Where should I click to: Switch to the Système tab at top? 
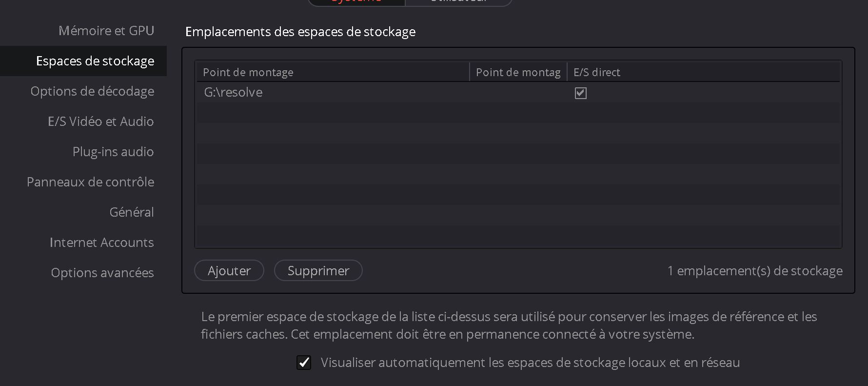tap(356, 1)
